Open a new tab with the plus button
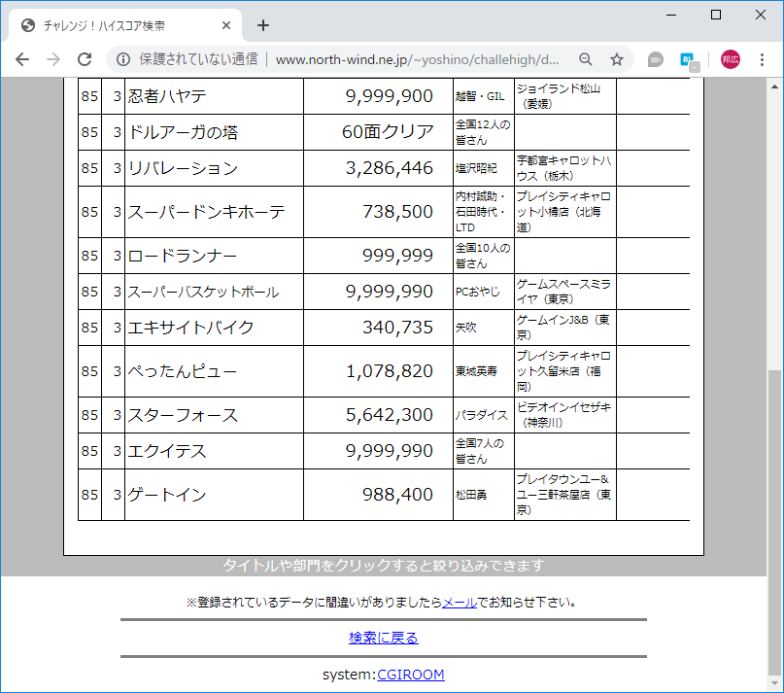 coord(263,25)
